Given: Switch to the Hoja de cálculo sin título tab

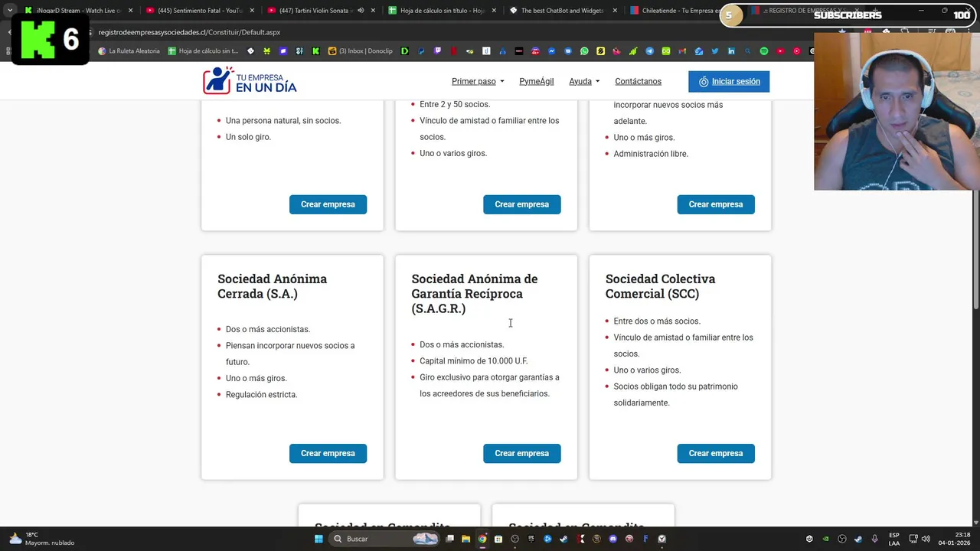Looking at the screenshot, I should pyautogui.click(x=440, y=11).
